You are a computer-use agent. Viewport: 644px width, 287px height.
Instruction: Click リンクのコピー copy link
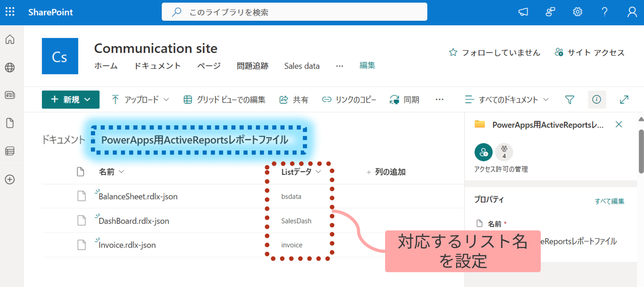tap(349, 99)
